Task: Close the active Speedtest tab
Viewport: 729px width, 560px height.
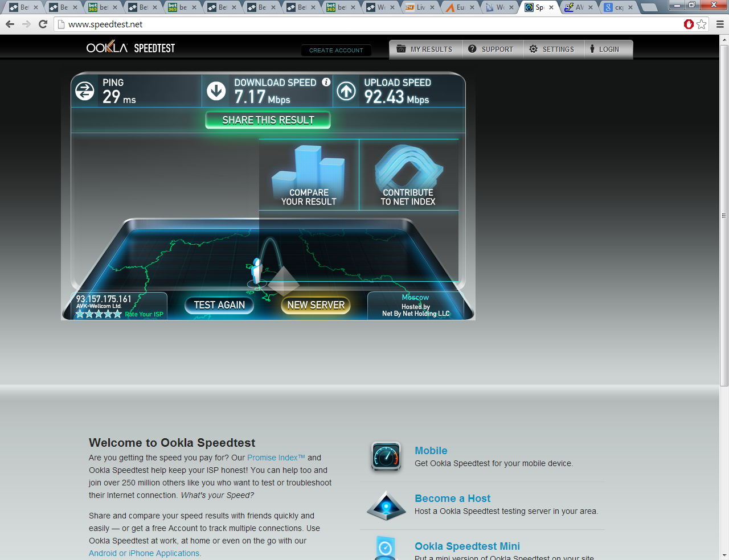Action: pyautogui.click(x=551, y=7)
